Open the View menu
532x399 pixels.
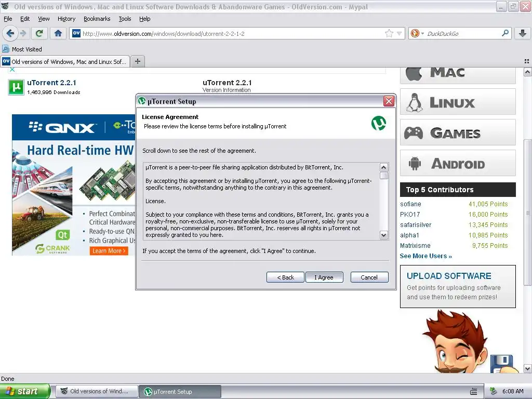pos(44,19)
